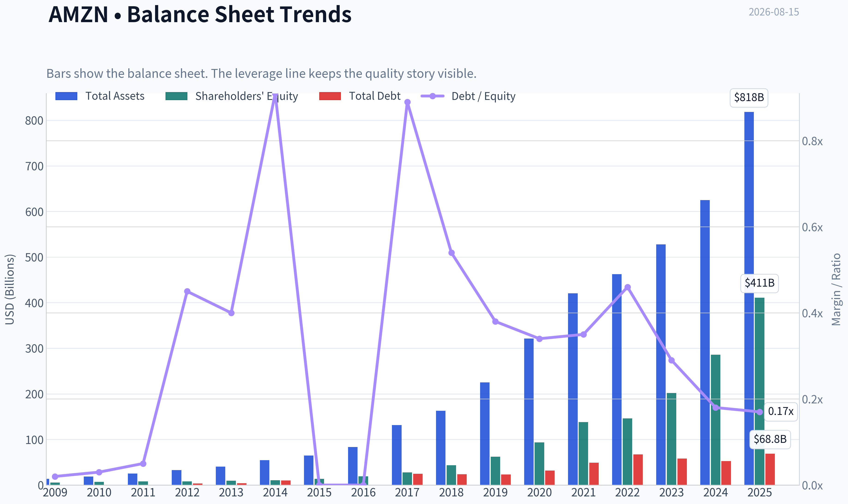
Task: Click the green Shareholders' Equity legend swatch
Action: coord(176,96)
